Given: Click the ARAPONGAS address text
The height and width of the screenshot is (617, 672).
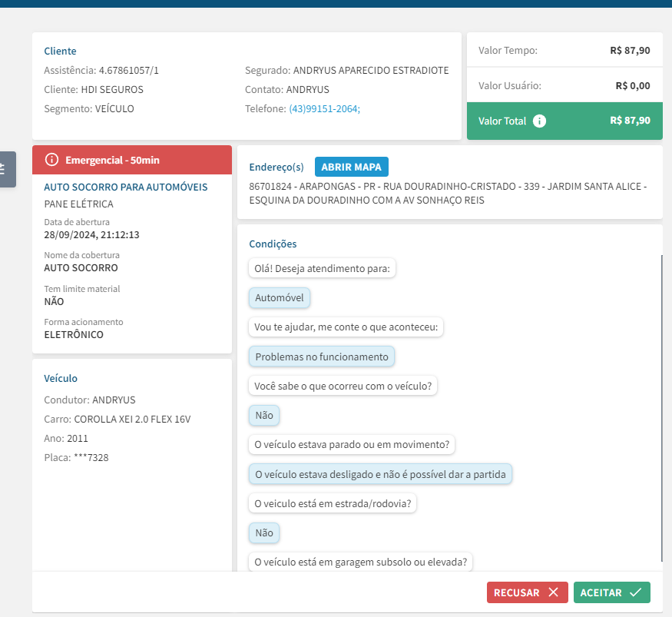Looking at the screenshot, I should tap(448, 194).
